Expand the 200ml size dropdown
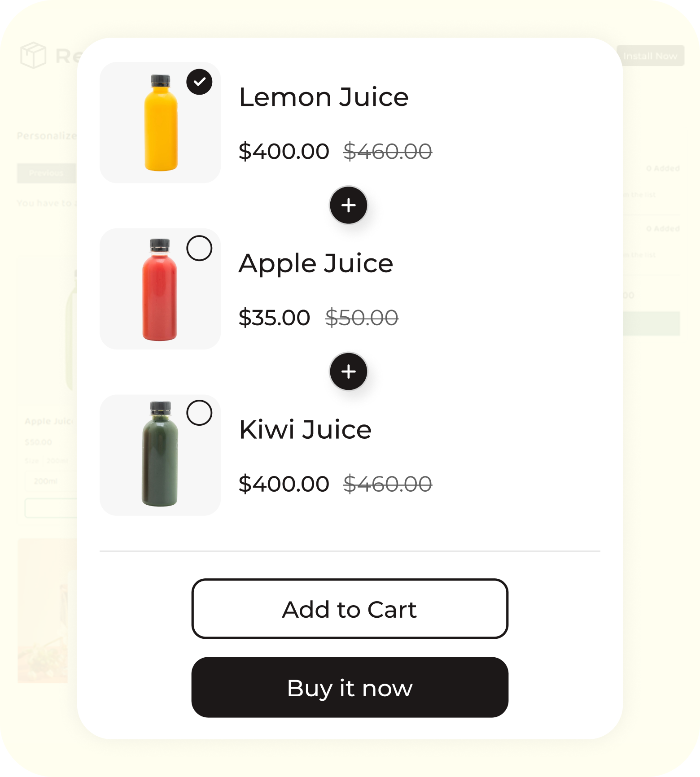Screen dimensions: 700x777 50,481
